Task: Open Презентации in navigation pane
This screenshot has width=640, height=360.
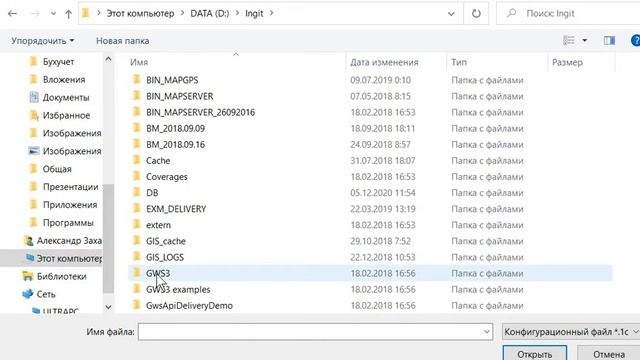Action: [70, 187]
